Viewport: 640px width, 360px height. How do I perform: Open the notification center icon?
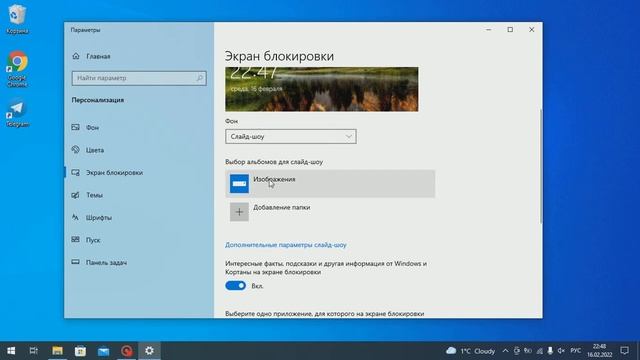[624, 351]
